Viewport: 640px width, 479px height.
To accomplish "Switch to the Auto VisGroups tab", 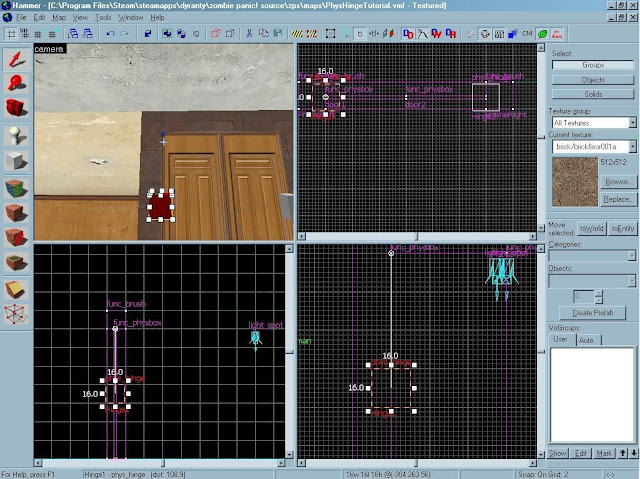I will [586, 340].
